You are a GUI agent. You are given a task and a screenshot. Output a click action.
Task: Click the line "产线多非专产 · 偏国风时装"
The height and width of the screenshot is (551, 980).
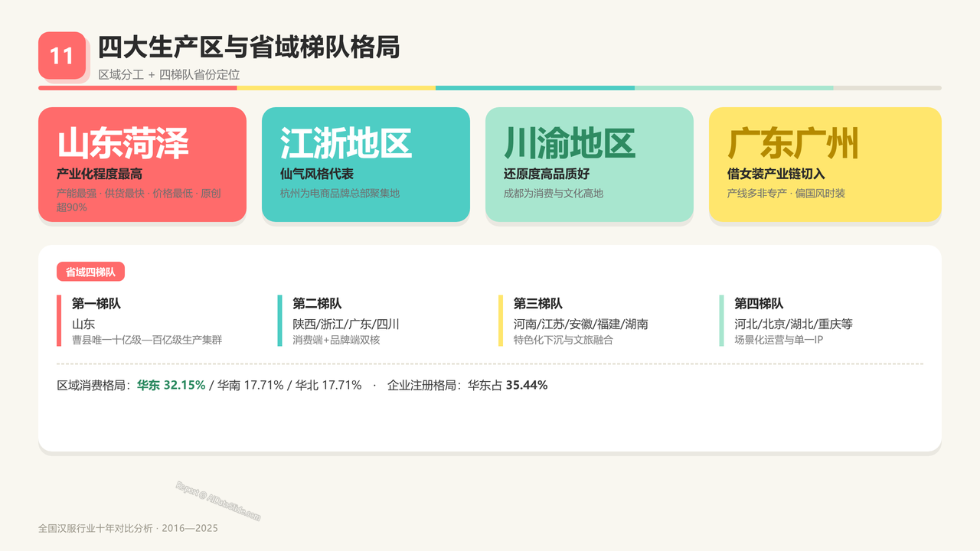(786, 194)
